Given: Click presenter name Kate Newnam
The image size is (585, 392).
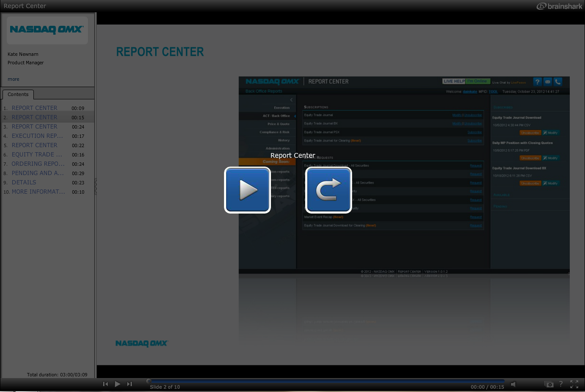Looking at the screenshot, I should [23, 54].
